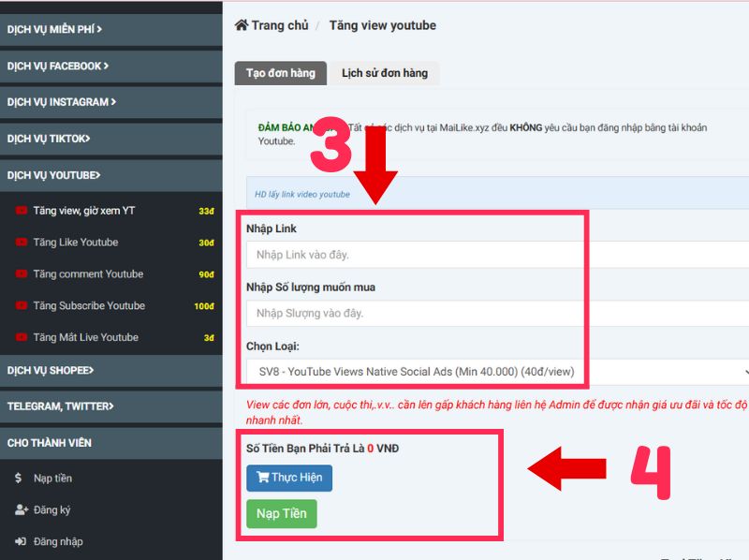Viewport: 749px width, 560px height.
Task: Click YouTube icon beside Tăng view, giờ xem YT
Action: point(21,211)
